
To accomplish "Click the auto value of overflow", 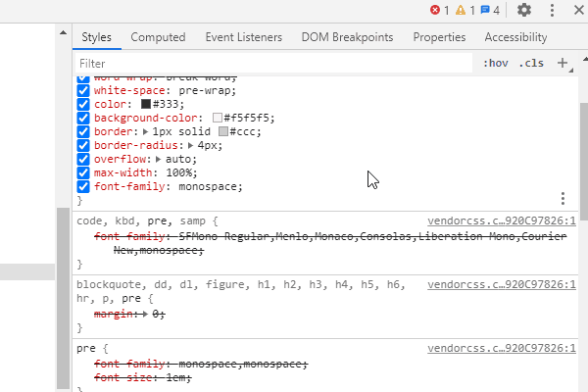I will (178, 160).
